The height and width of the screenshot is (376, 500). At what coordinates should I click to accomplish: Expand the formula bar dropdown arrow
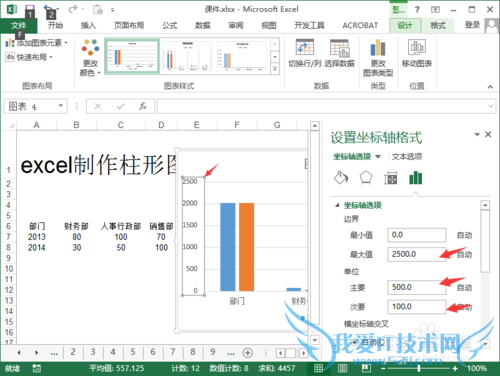(491, 106)
